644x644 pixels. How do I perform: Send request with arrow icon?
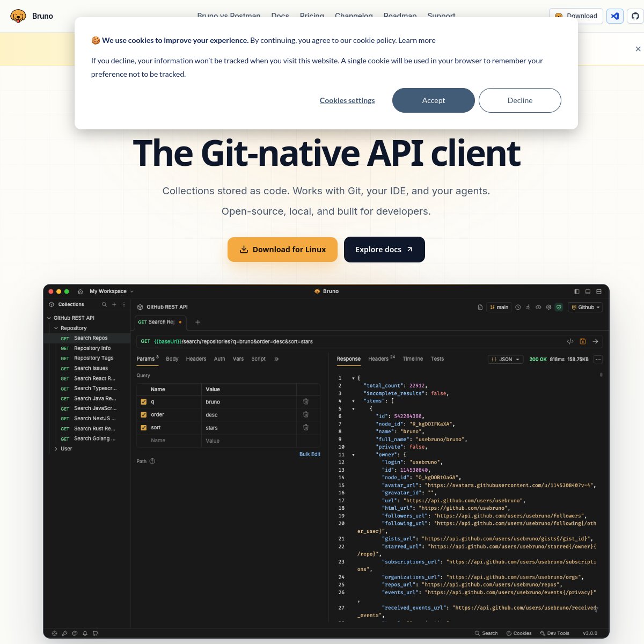595,341
